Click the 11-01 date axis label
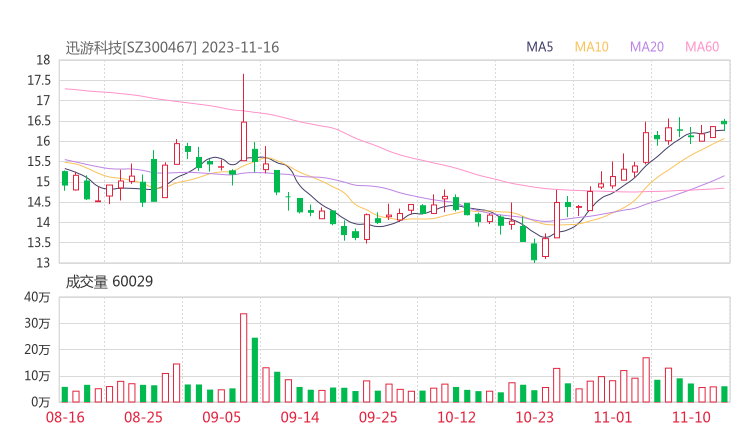The image size is (740, 440). (x=612, y=417)
